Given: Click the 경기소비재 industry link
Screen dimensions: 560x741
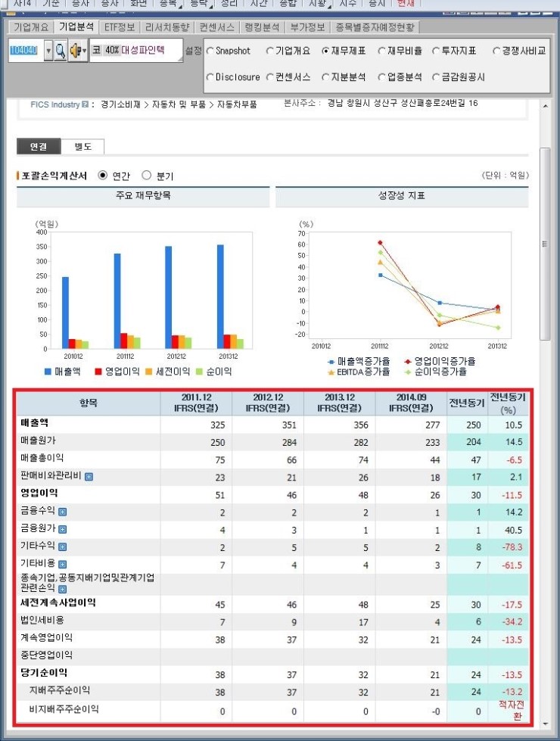Looking at the screenshot, I should pyautogui.click(x=120, y=104).
